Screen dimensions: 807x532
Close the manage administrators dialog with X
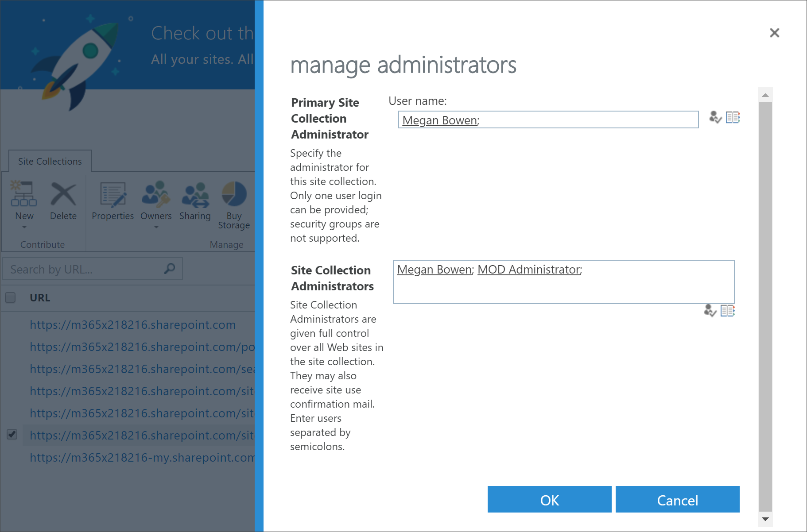point(774,33)
